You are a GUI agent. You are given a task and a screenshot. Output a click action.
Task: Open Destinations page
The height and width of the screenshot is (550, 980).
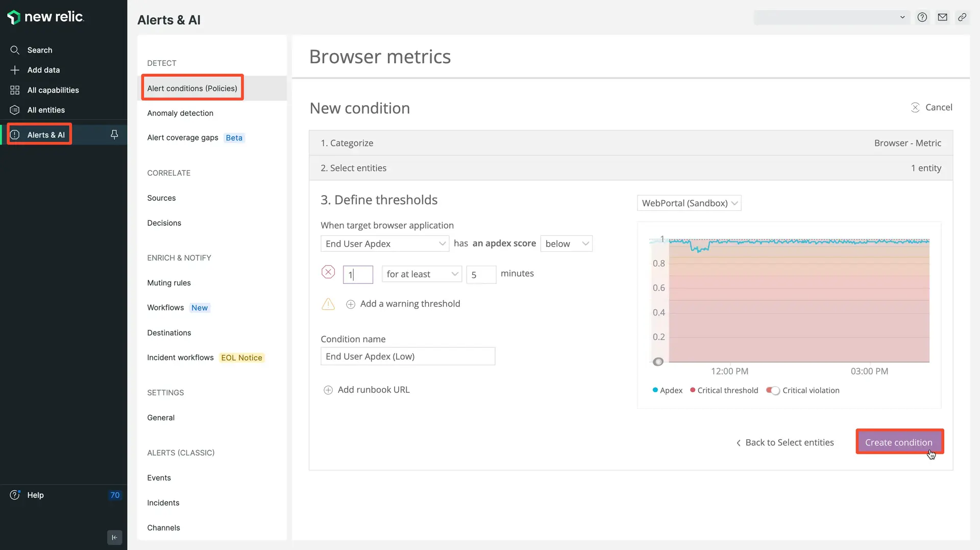click(x=169, y=332)
